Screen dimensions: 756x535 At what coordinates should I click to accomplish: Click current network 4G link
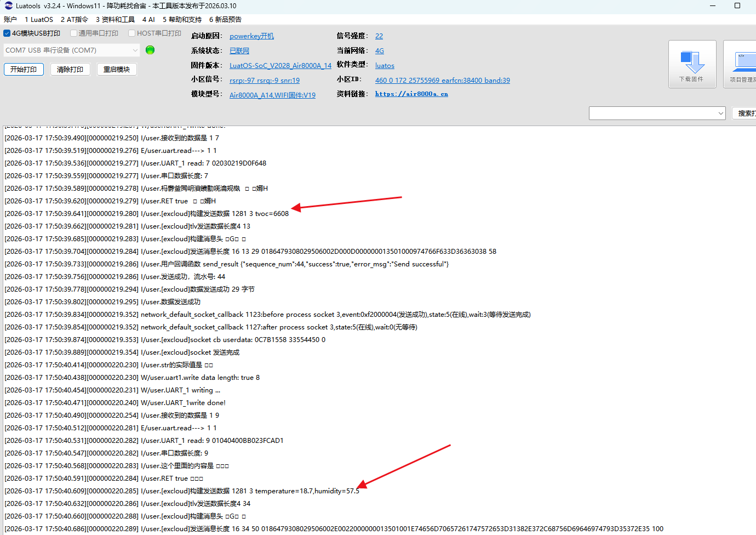tap(380, 51)
